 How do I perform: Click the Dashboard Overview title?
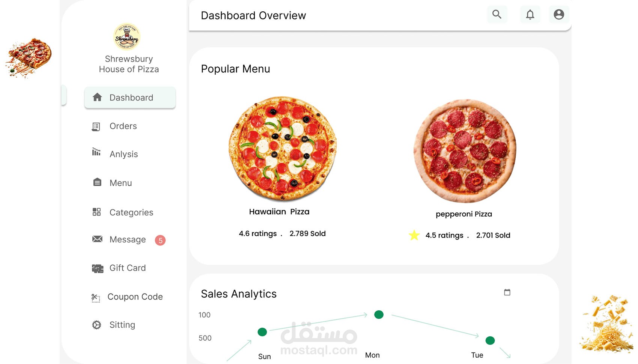coord(253,15)
